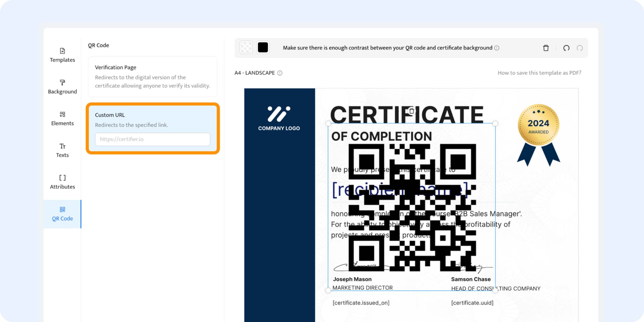Expand the QR Code settings panel

click(x=99, y=45)
